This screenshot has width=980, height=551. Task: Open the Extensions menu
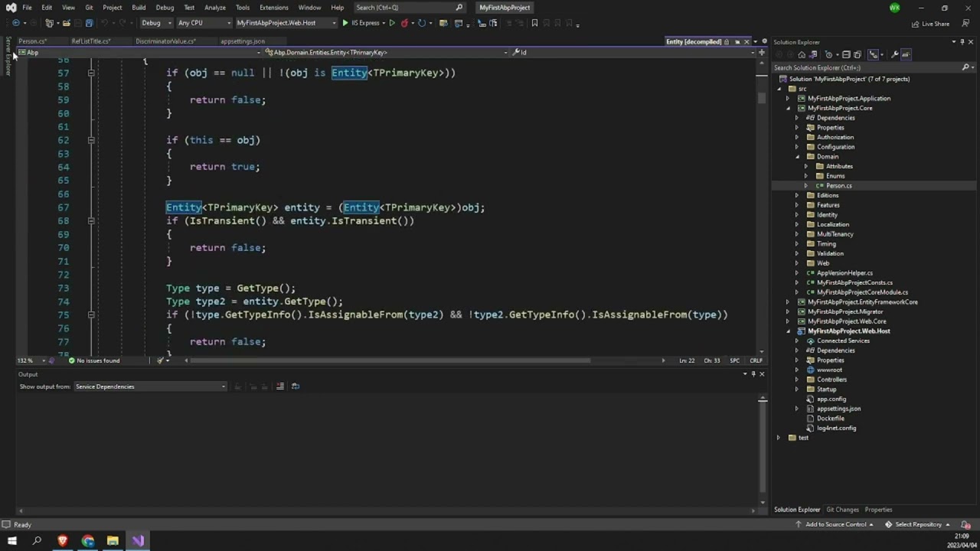point(273,8)
